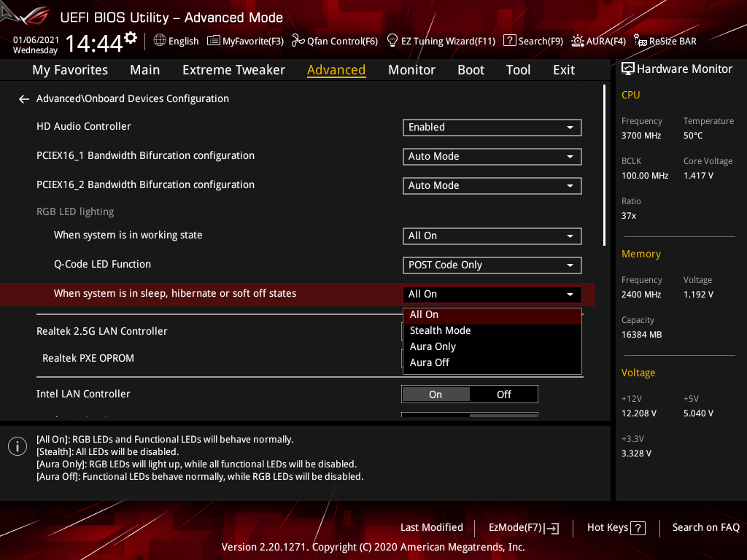
Task: Switch to the Tool tab
Action: [518, 70]
